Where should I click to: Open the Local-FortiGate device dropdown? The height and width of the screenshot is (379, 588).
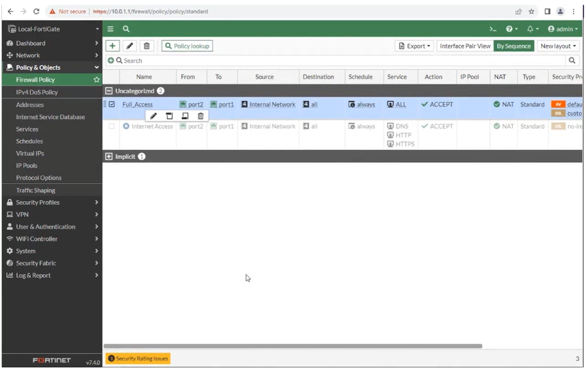point(53,29)
